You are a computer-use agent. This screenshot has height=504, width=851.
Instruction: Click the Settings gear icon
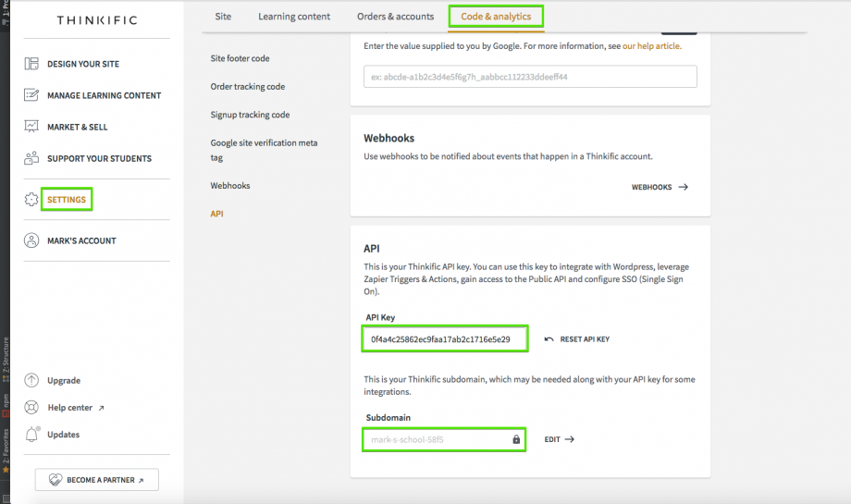pos(31,199)
